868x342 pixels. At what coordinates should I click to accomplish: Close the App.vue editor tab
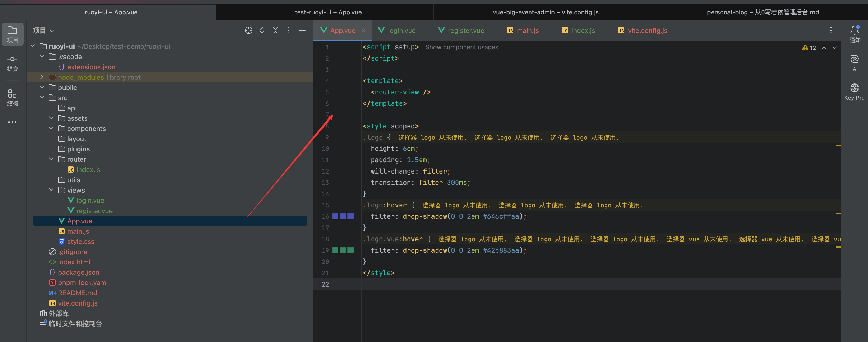click(363, 30)
